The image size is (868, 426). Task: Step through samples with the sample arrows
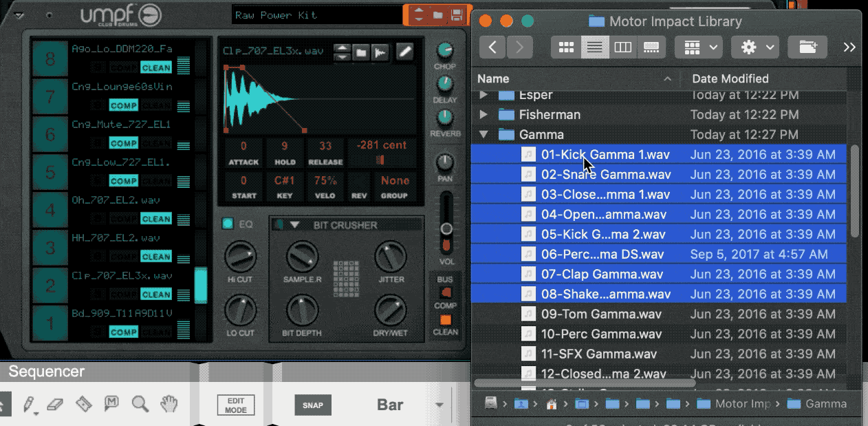[342, 52]
